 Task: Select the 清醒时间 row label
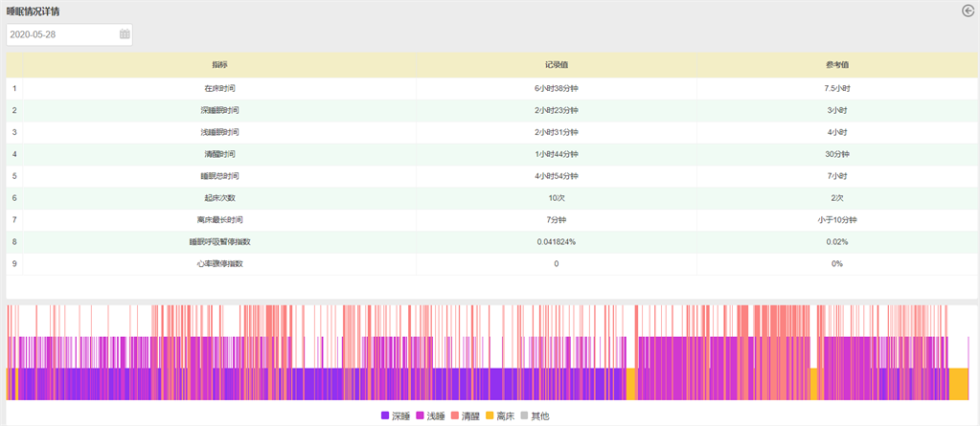[219, 154]
